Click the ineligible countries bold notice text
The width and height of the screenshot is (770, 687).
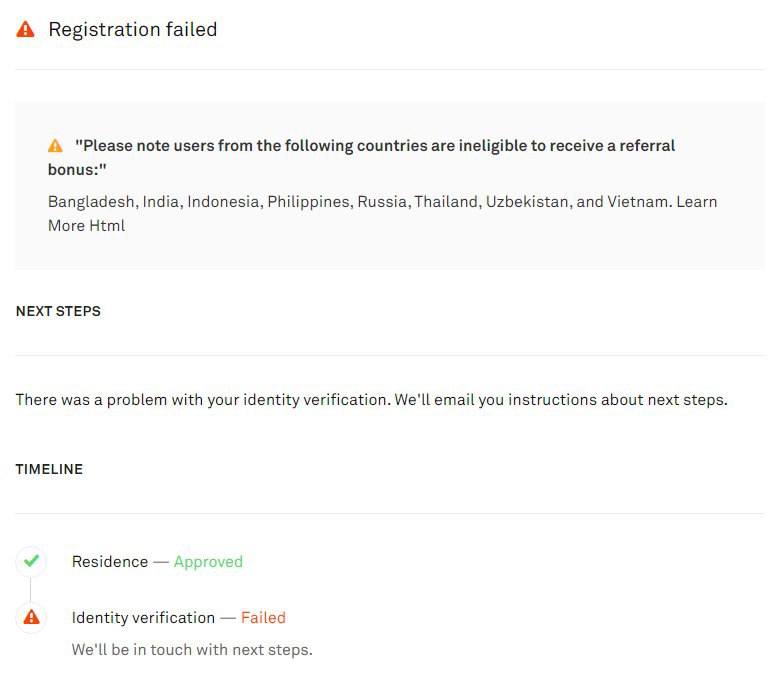(x=361, y=157)
